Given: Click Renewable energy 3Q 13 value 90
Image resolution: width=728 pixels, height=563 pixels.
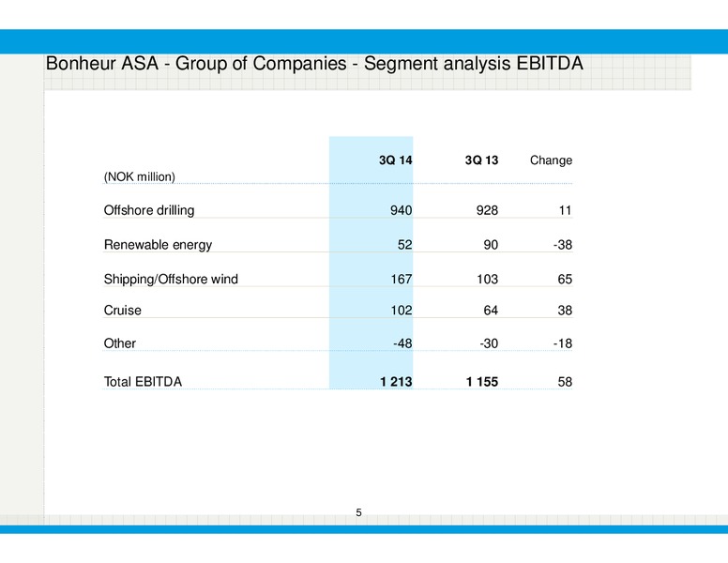Looking at the screenshot, I should click(x=491, y=245).
